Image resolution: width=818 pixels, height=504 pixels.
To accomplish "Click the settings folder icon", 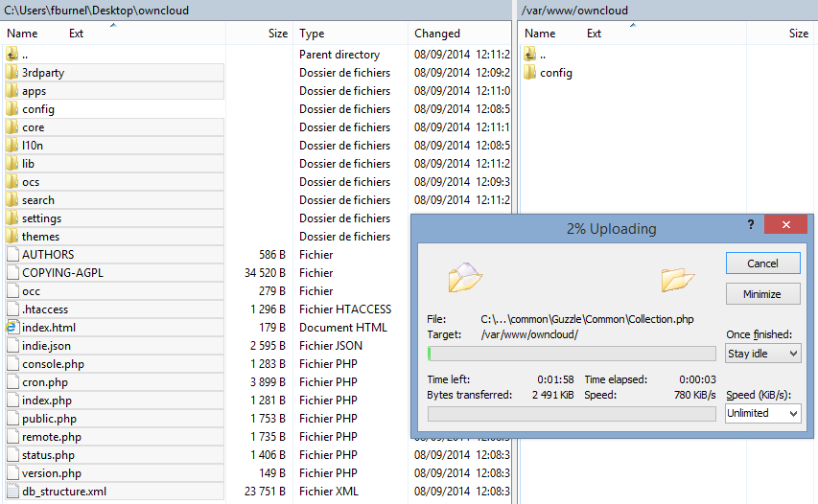I will (x=12, y=218).
